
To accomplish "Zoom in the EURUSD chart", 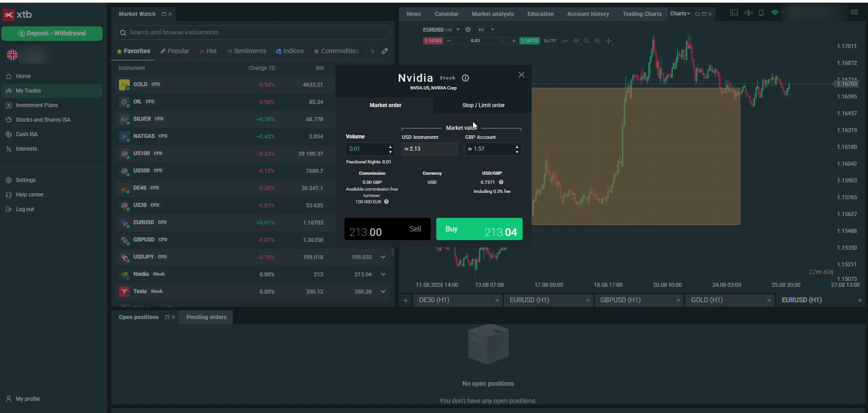I will pyautogui.click(x=597, y=41).
